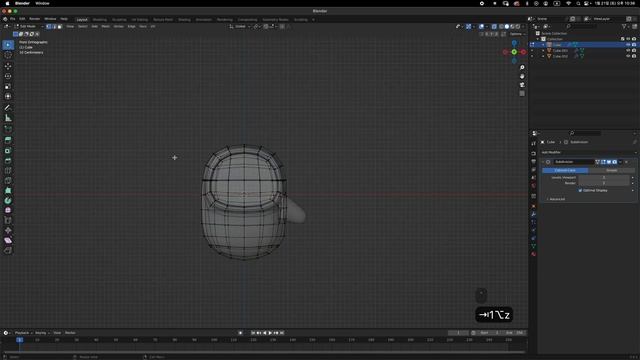Open the viewport Options dropdown
The height and width of the screenshot is (360, 640).
pyautogui.click(x=517, y=34)
